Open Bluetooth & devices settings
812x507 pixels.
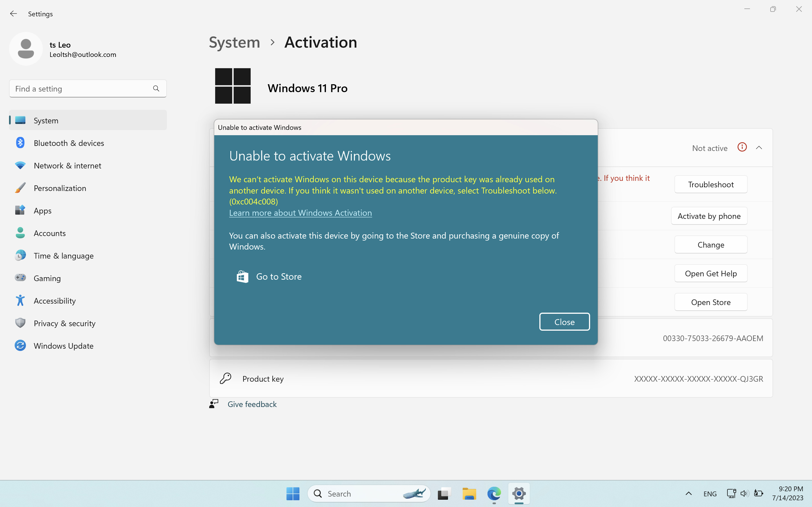(x=69, y=143)
